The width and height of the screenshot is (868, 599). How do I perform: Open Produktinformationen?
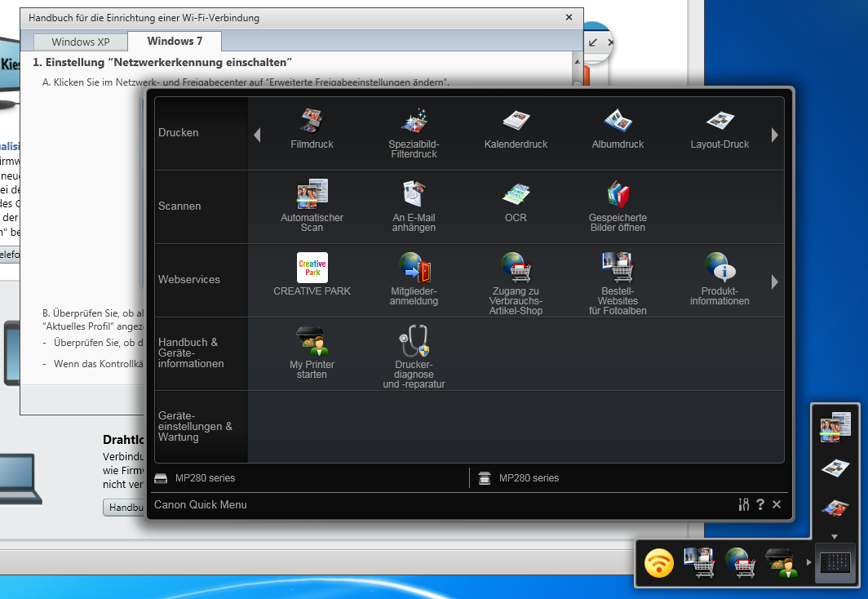pos(719,278)
